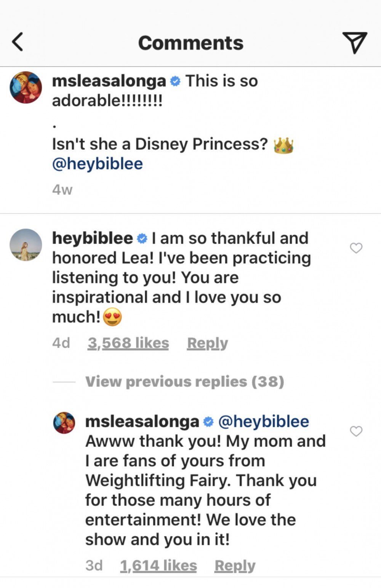Tap verified badge beside heybiblee username

coord(142,239)
